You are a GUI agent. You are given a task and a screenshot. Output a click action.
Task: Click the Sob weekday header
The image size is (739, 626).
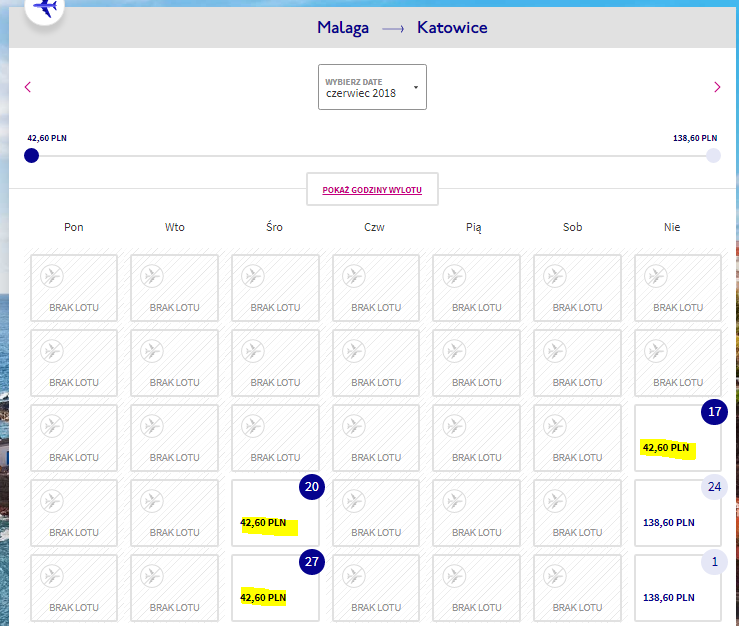(x=573, y=227)
